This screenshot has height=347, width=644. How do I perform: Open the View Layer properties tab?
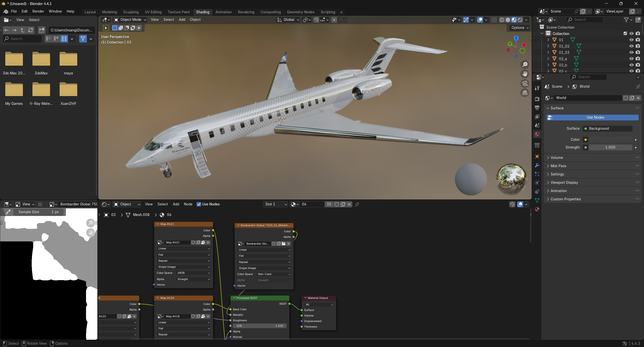[x=537, y=116]
